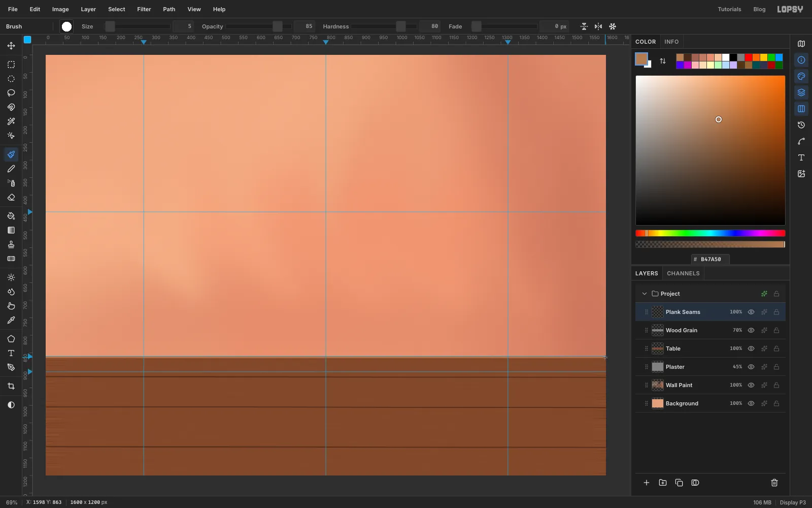Viewport: 812px width, 508px height.
Task: Select the Hand smudge tool
Action: [11, 306]
